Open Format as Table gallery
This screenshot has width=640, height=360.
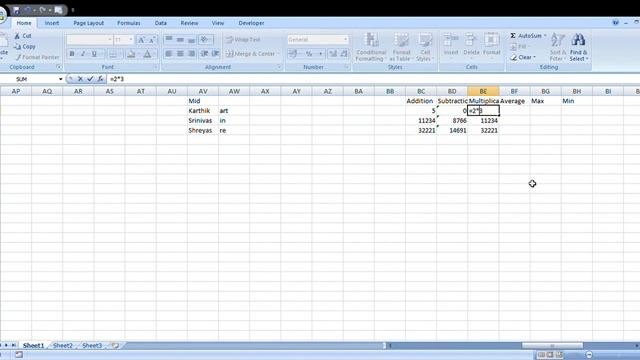pyautogui.click(x=401, y=47)
